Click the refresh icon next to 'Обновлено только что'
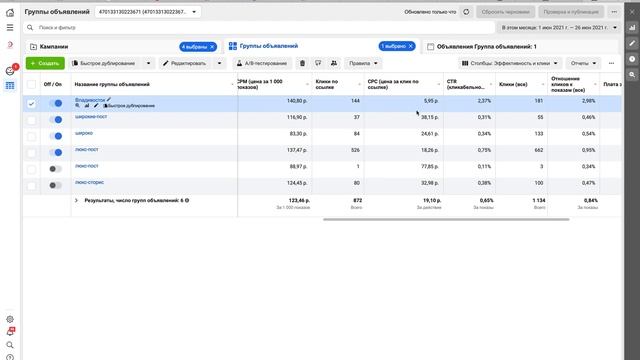 (x=466, y=12)
